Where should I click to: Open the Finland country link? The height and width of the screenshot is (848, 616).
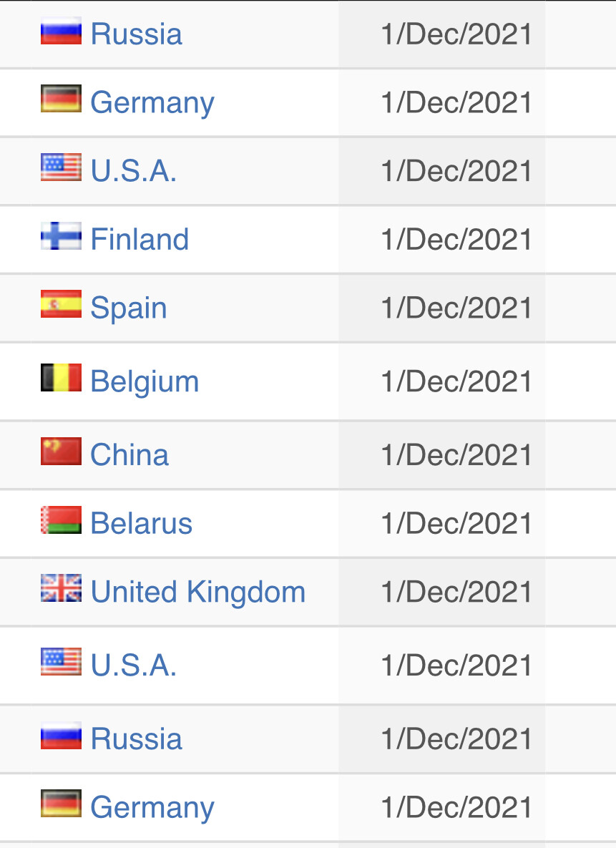pyautogui.click(x=140, y=239)
